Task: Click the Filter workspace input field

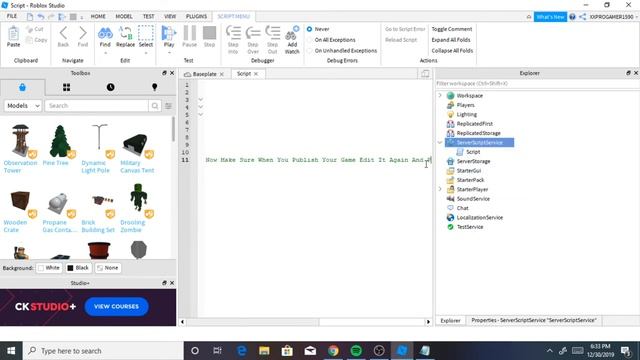Action: 536,83
